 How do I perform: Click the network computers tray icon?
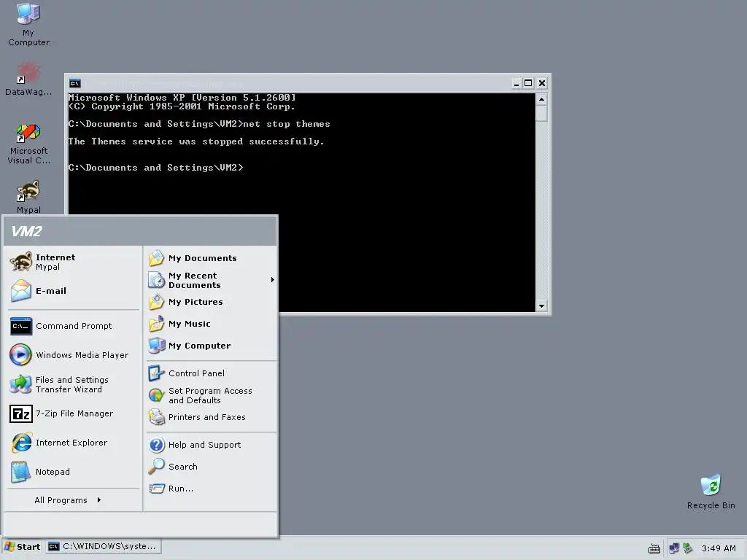(674, 548)
